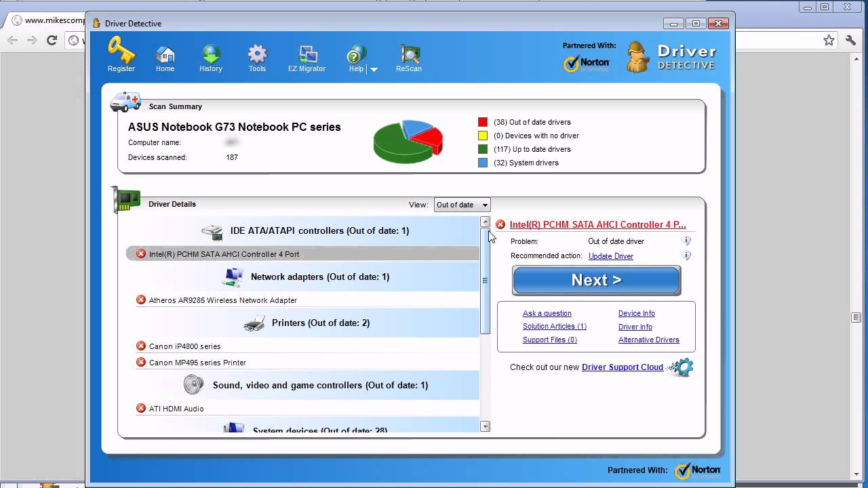Open the History globe icon
Screen dimensions: 868x488
click(211, 58)
